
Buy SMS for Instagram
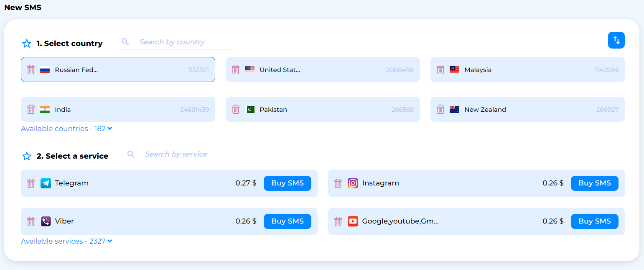point(595,183)
